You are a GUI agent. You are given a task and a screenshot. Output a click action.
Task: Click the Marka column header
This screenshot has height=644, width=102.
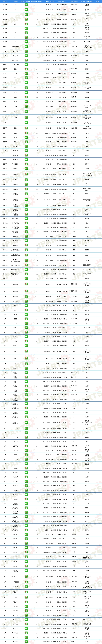pyautogui.click(x=5, y=2)
